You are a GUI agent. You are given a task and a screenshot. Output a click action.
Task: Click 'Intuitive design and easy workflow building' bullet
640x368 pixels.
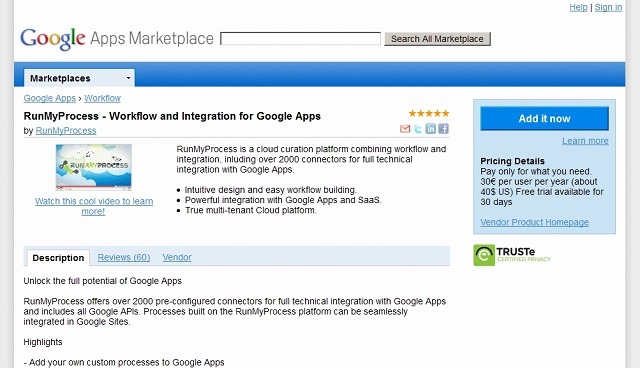point(271,190)
